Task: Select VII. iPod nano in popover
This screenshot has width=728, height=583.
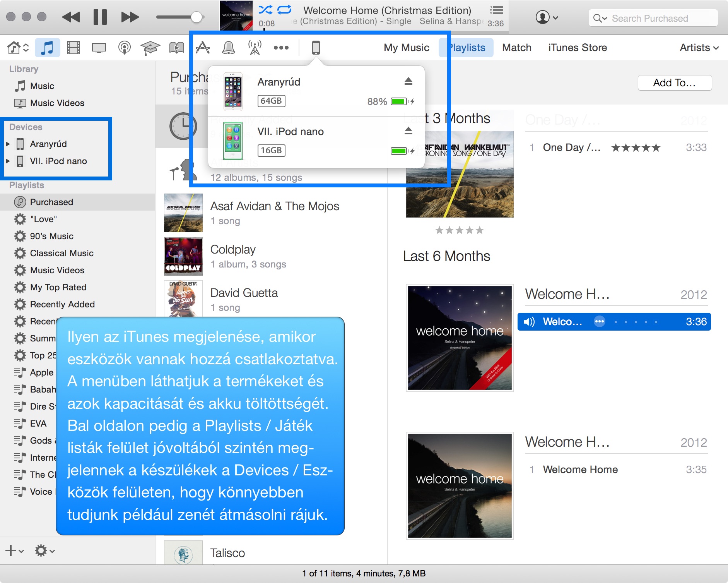Action: point(316,141)
